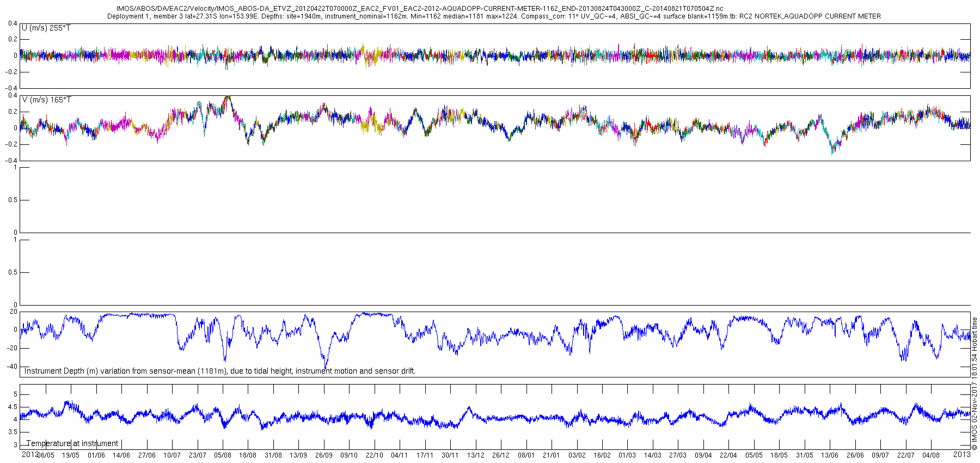Screen dimensions: 980x463
Task: Click the 27/03 date tick label
Action: click(x=678, y=455)
